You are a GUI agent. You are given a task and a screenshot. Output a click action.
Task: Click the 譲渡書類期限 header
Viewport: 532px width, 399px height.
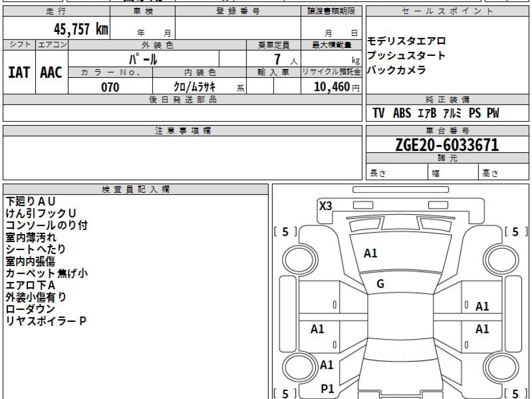coord(331,12)
